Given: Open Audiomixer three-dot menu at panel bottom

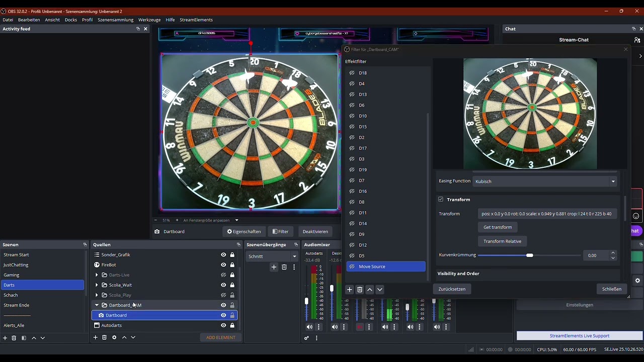Looking at the screenshot, I should click(316, 338).
